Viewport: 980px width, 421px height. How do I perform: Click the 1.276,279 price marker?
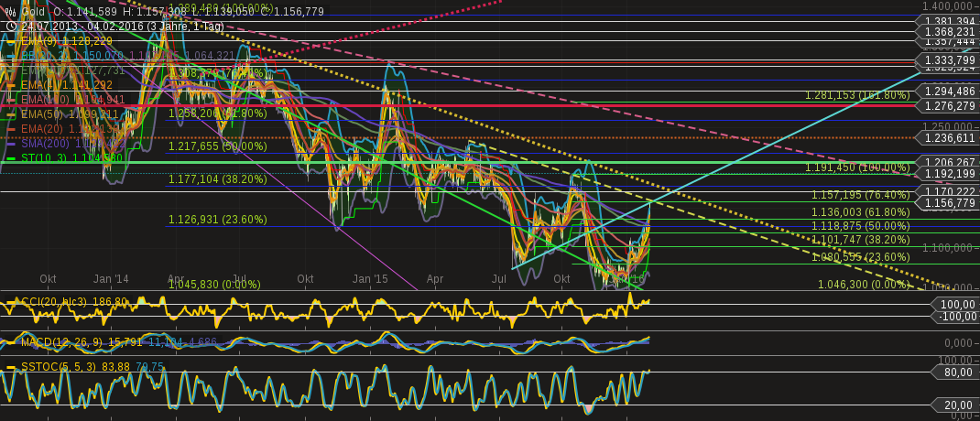pyautogui.click(x=948, y=106)
